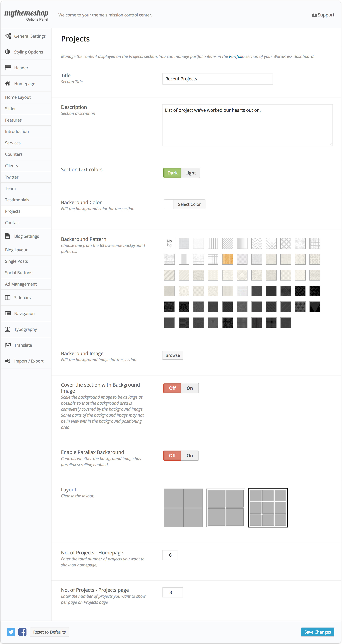Viewport: 342px width, 644px height.
Task: Open the Facebook icon in footer
Action: [x=22, y=632]
